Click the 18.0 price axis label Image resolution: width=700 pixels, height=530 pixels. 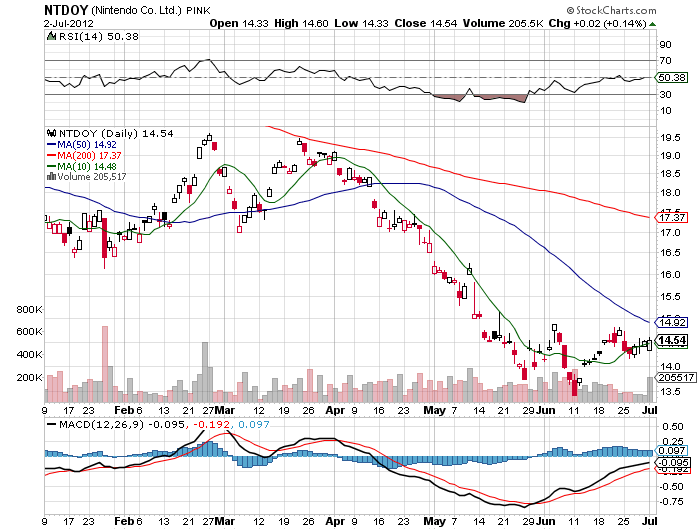670,193
